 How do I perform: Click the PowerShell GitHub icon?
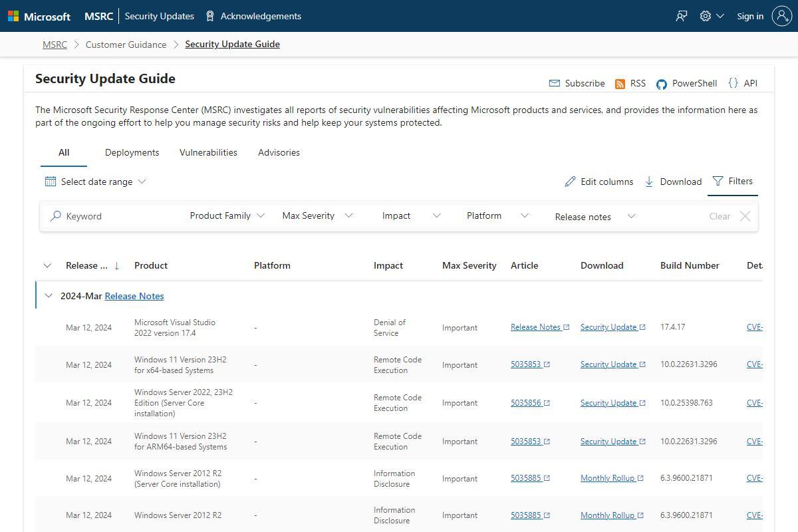tap(661, 84)
